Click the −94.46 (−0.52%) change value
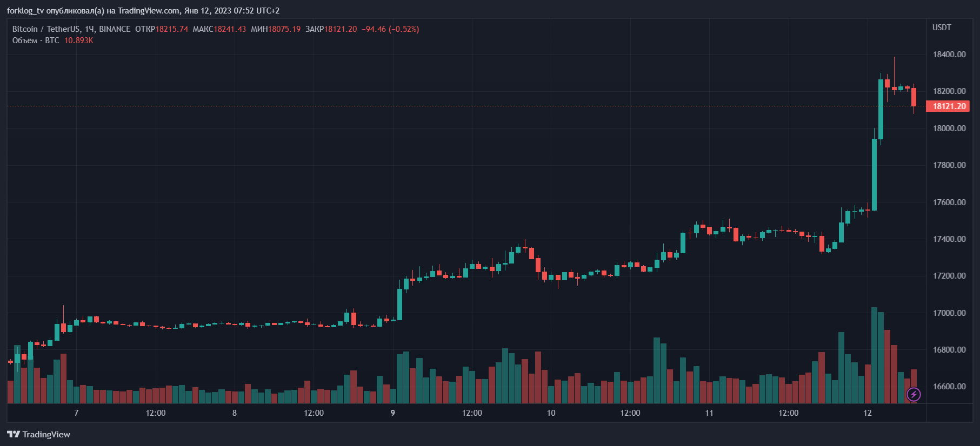This screenshot has height=446, width=980. [390, 29]
